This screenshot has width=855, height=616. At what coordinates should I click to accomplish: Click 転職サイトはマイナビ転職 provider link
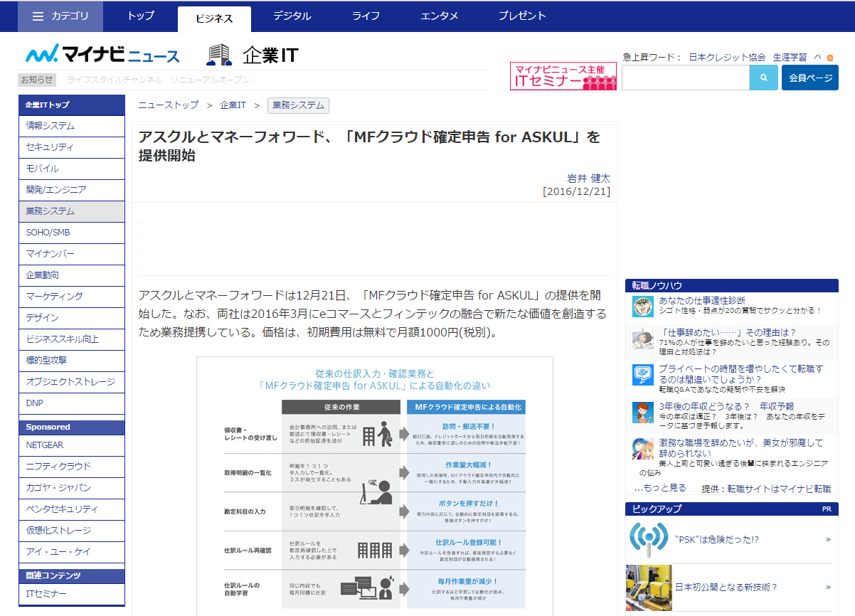click(x=779, y=489)
